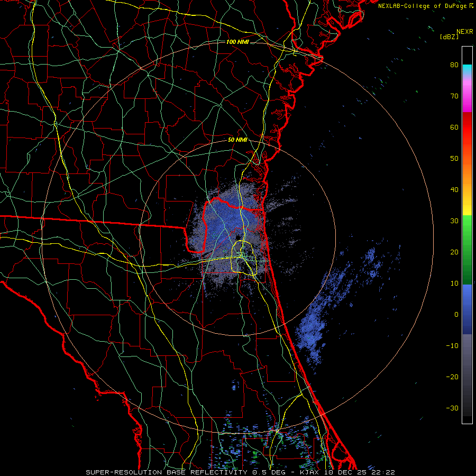Click the -20 value on dBZ scale
This screenshot has height=476, width=476.
452,377
